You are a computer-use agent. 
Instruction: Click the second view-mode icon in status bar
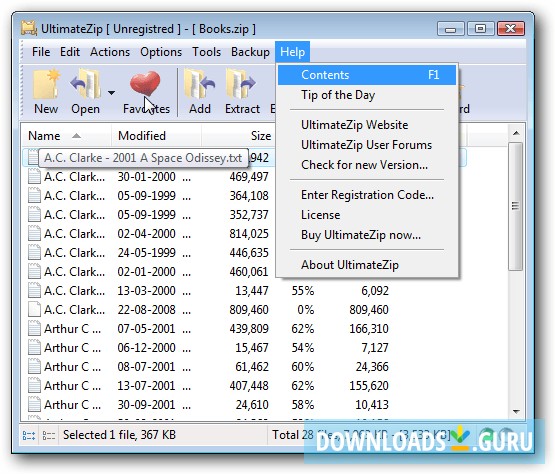point(49,435)
